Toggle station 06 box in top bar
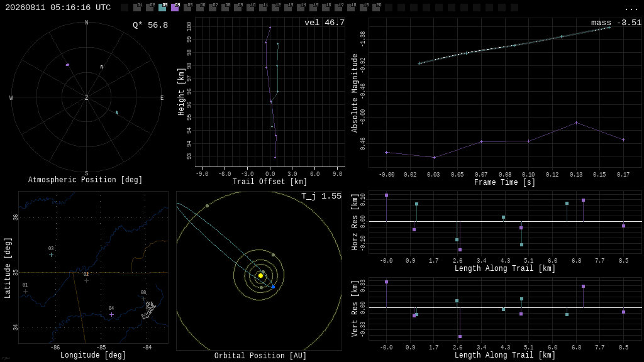This screenshot has width=644, height=362. (200, 8)
